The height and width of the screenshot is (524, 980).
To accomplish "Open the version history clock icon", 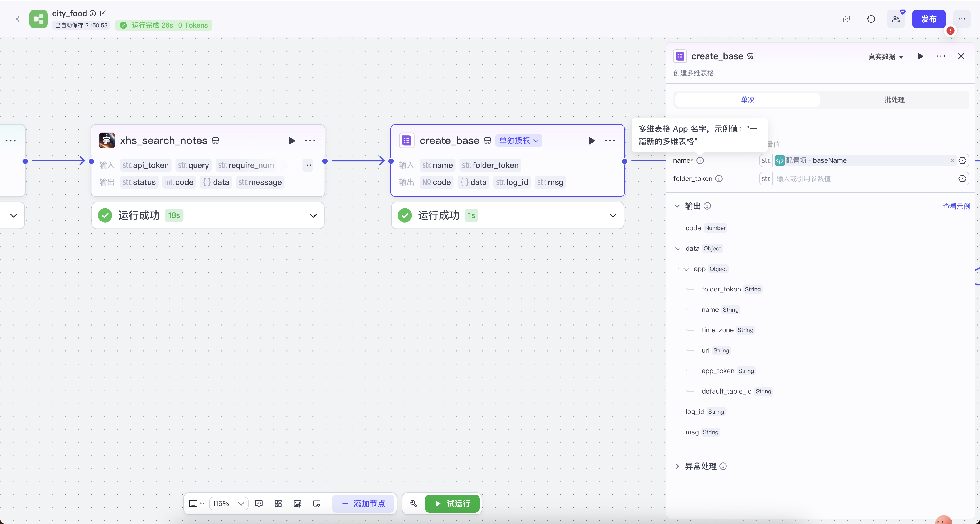I will pos(871,19).
